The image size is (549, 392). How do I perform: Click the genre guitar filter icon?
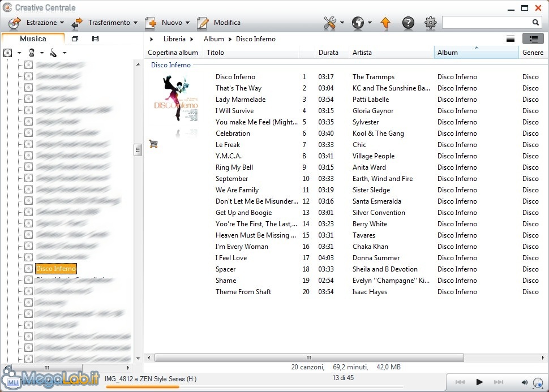tap(53, 53)
